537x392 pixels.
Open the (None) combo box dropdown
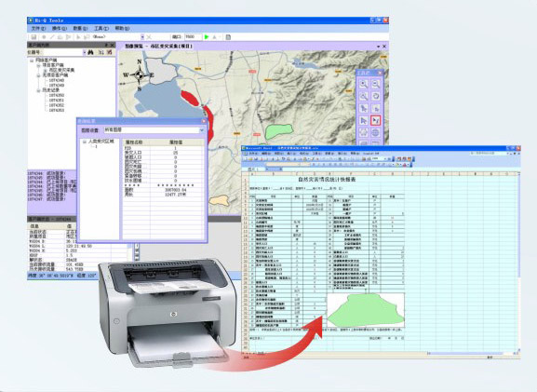point(142,37)
